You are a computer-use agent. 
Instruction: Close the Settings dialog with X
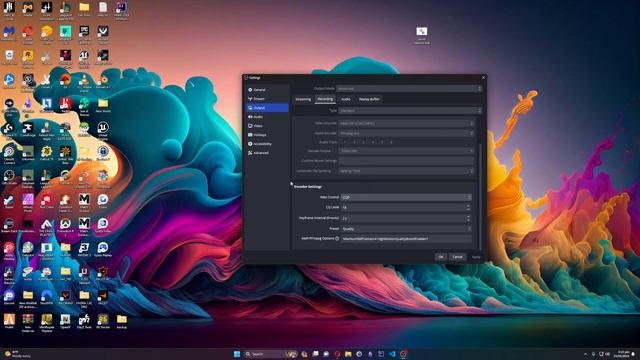click(x=484, y=78)
